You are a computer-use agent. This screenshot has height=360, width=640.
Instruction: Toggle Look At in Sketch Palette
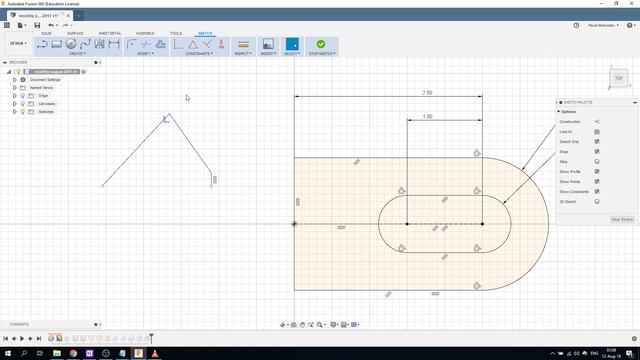point(597,131)
